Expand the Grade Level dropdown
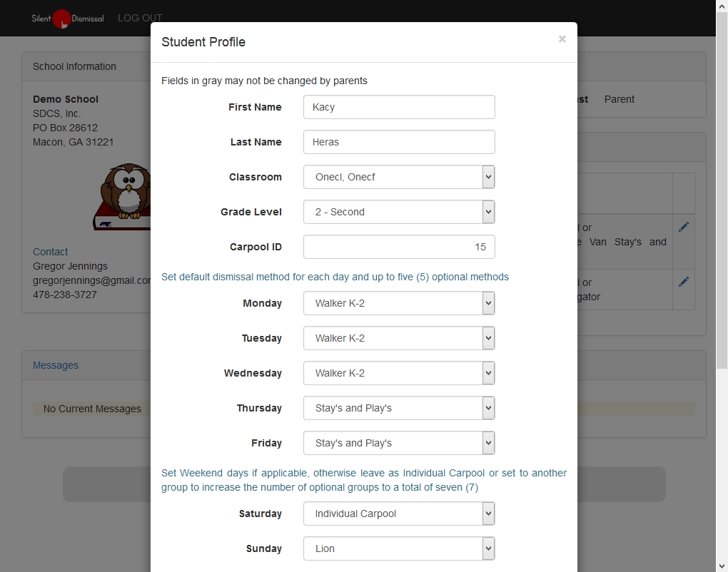Screen dimensions: 728x572 tap(399, 212)
